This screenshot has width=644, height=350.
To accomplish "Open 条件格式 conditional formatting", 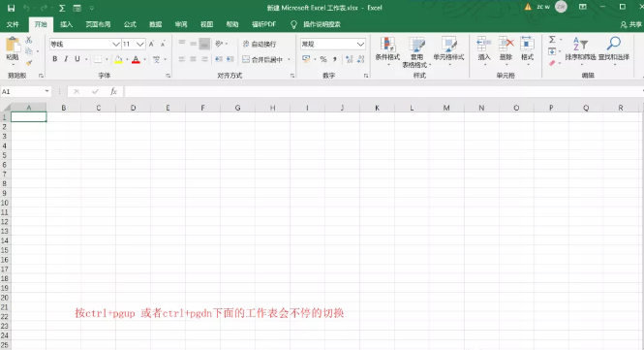I will [x=387, y=50].
